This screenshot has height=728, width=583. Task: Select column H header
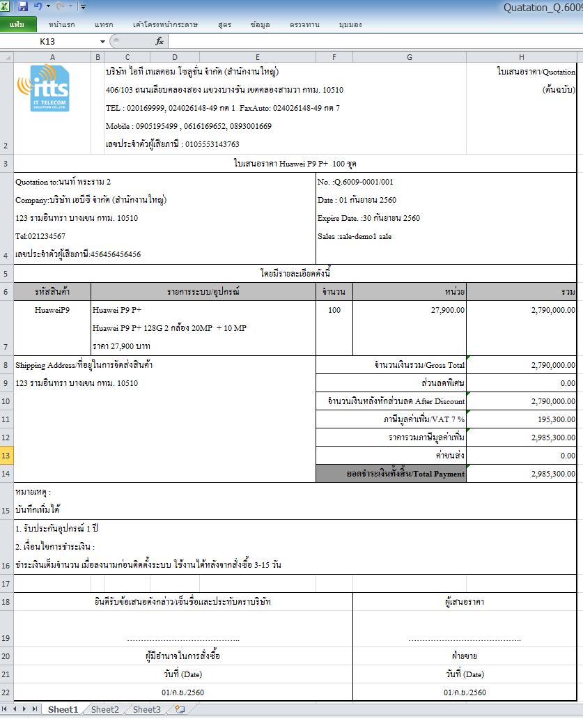(522, 57)
